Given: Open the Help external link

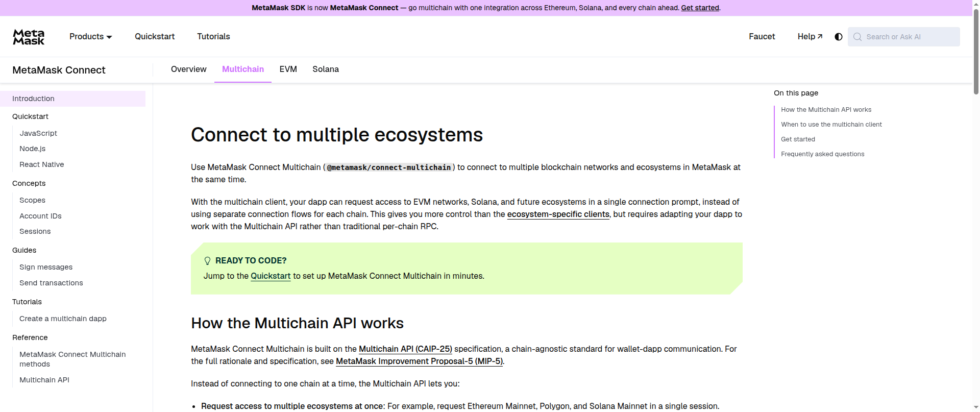Looking at the screenshot, I should click(x=810, y=37).
